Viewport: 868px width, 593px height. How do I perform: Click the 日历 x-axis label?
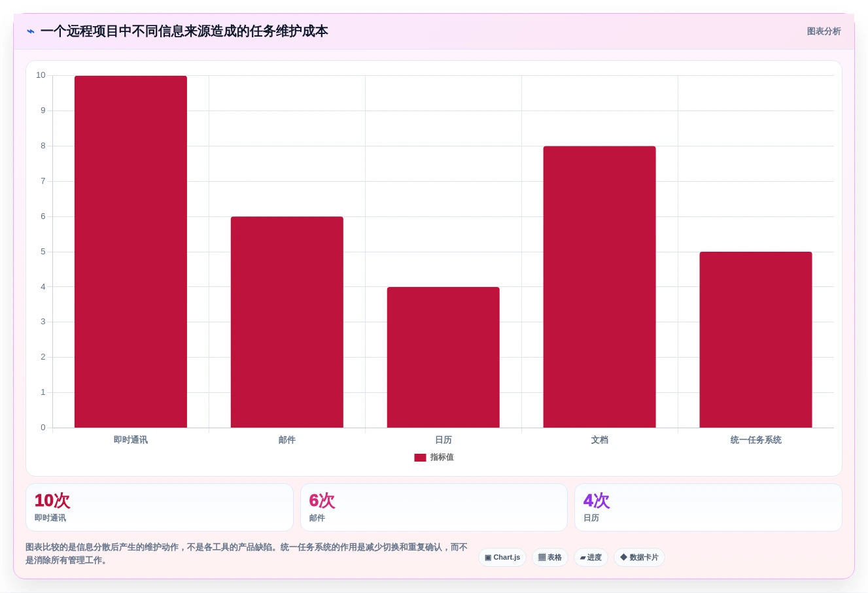click(x=443, y=440)
